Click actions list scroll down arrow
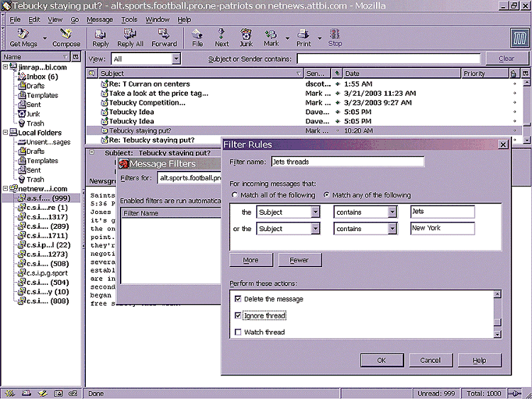Viewport: 532px width, 399px height. coord(497,335)
